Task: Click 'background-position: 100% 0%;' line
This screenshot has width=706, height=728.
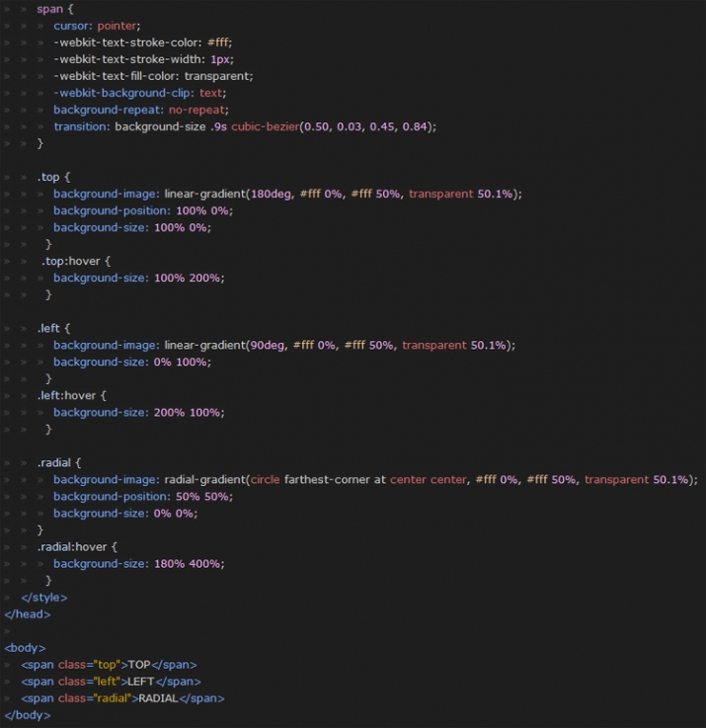Action: click(x=143, y=210)
